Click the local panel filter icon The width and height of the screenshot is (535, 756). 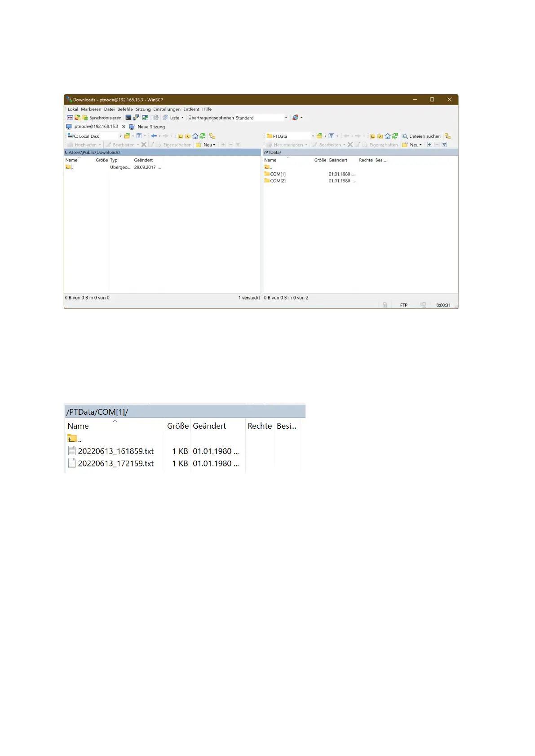click(x=139, y=136)
